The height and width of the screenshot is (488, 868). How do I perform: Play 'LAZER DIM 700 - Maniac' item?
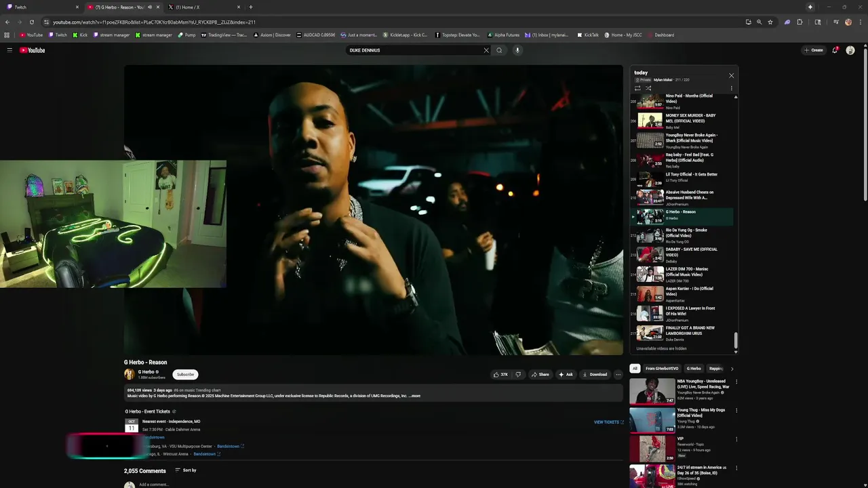[x=682, y=274]
